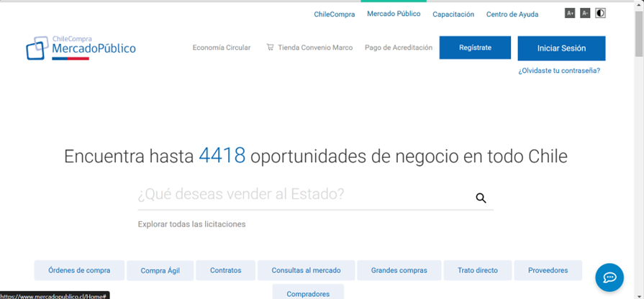This screenshot has width=644, height=299.
Task: Increase font size with A+ icon
Action: click(x=570, y=13)
